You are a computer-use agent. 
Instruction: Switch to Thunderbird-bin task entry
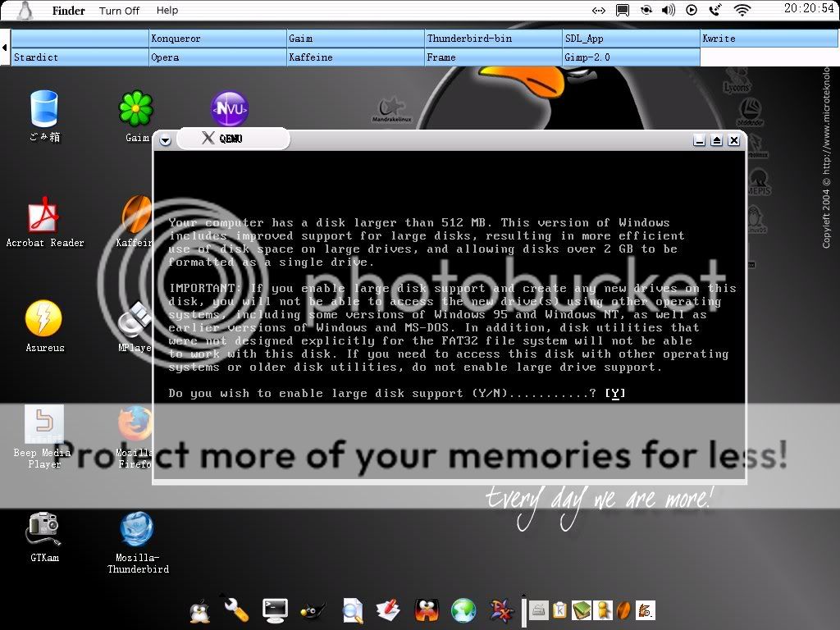(x=493, y=39)
